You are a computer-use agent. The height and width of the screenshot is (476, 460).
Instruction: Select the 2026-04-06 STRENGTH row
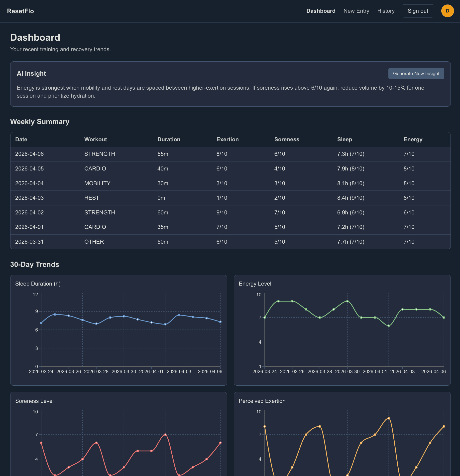[230, 154]
